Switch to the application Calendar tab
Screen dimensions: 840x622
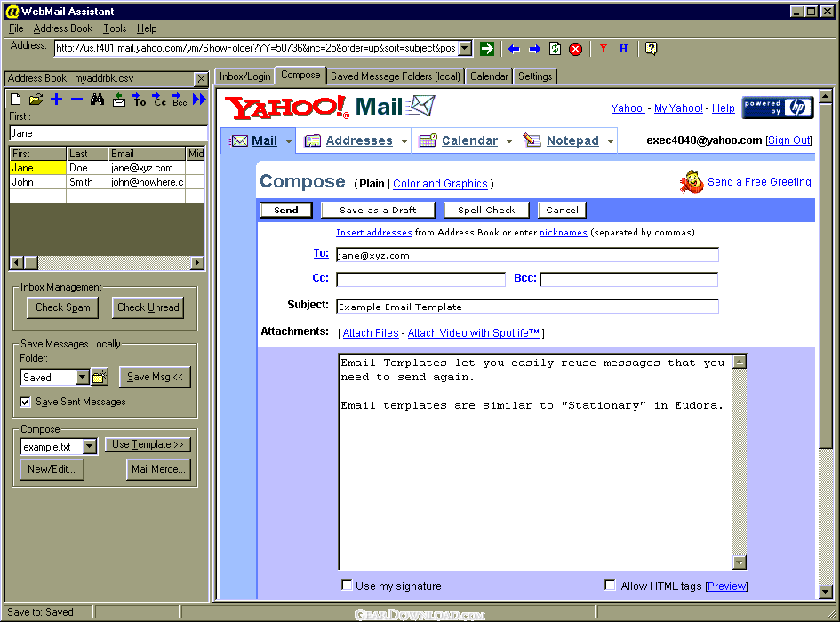pos(489,76)
